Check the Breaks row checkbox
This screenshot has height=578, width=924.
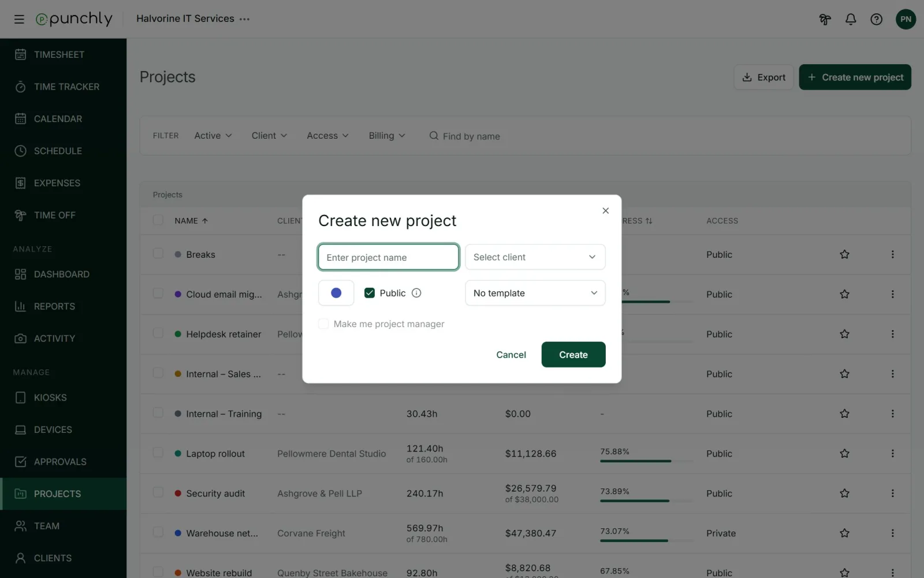158,254
